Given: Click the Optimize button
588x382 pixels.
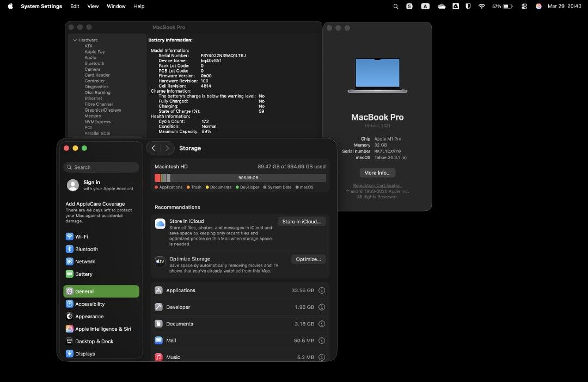Looking at the screenshot, I should tap(308, 259).
